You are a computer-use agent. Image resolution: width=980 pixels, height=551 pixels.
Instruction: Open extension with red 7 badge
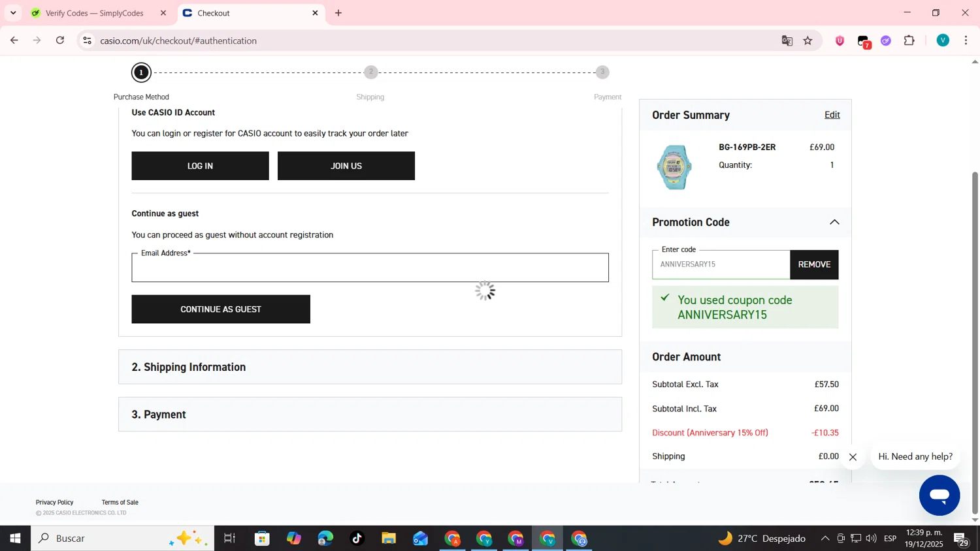pos(864,42)
